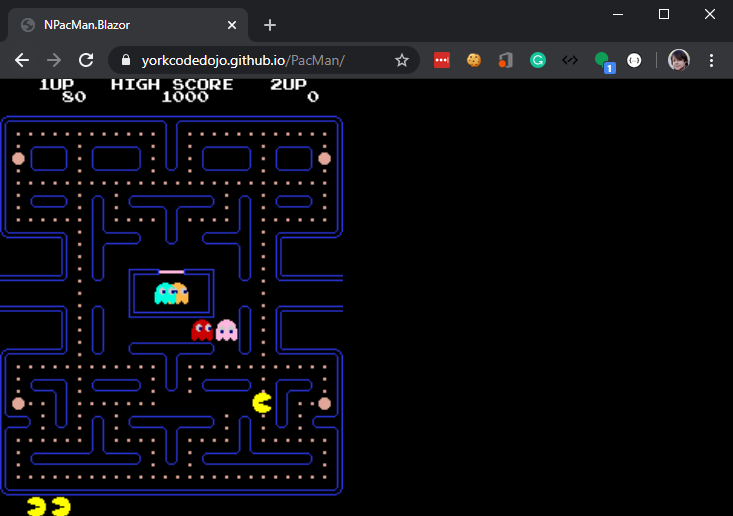Open the red LastPass extension icon

click(x=442, y=60)
